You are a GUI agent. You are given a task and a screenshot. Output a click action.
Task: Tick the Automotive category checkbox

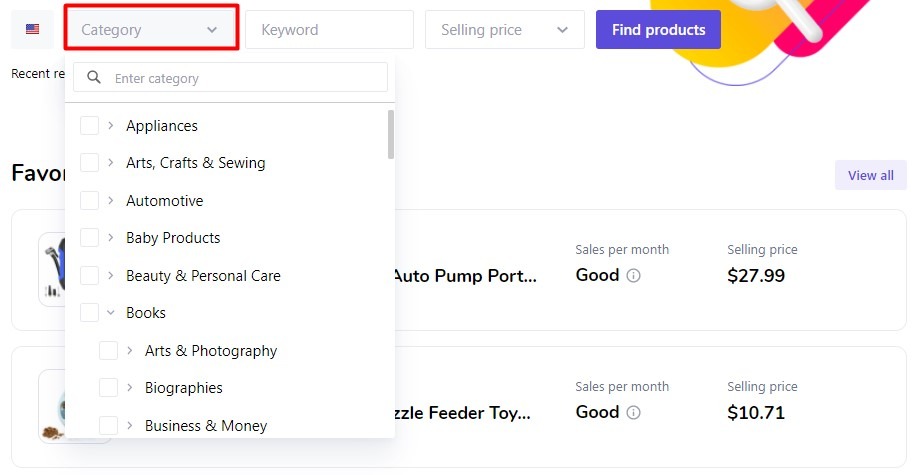pos(89,200)
